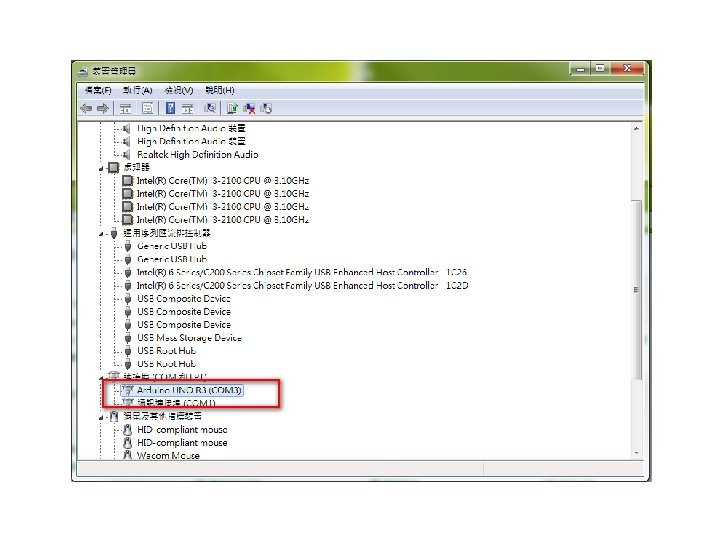The height and width of the screenshot is (540, 720).
Task: Scan for hardware changes via toolbar icon
Action: [x=210, y=108]
